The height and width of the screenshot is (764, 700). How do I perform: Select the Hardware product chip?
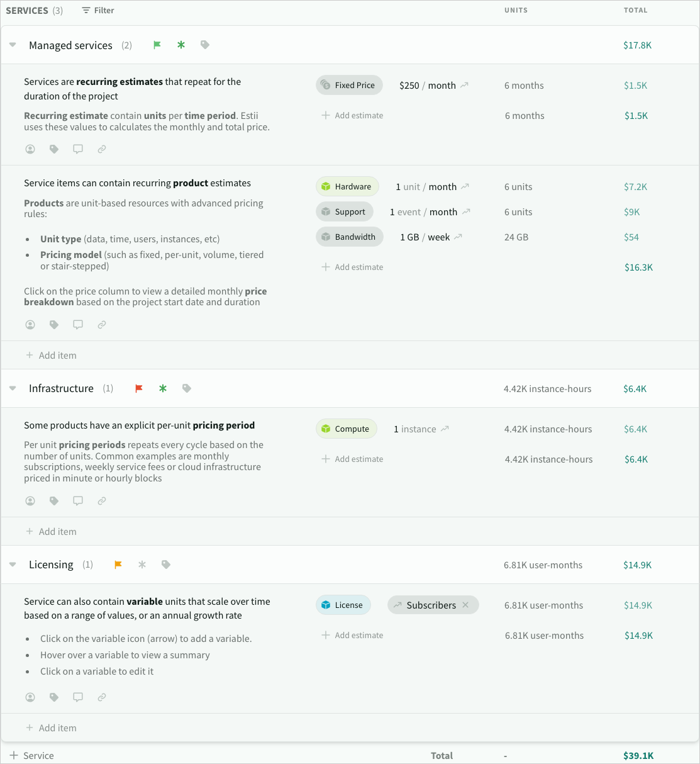click(347, 187)
